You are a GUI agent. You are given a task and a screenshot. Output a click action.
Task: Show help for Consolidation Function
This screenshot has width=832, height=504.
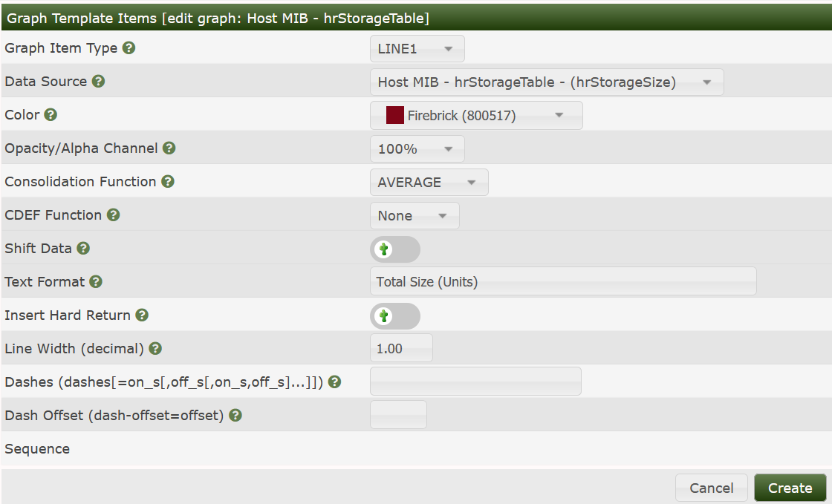pyautogui.click(x=168, y=182)
